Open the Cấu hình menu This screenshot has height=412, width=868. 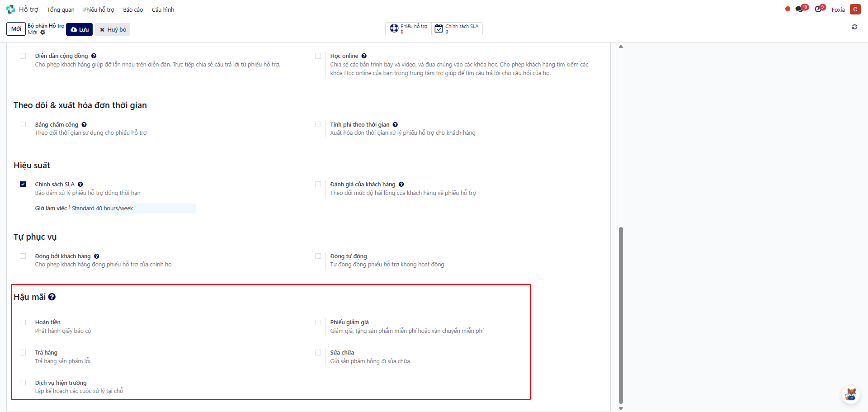point(163,9)
